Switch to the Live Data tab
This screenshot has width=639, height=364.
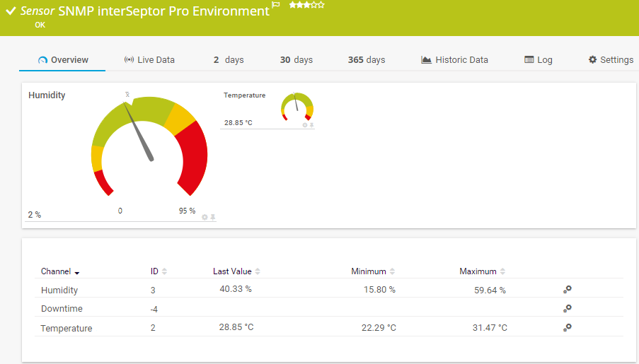click(x=149, y=60)
